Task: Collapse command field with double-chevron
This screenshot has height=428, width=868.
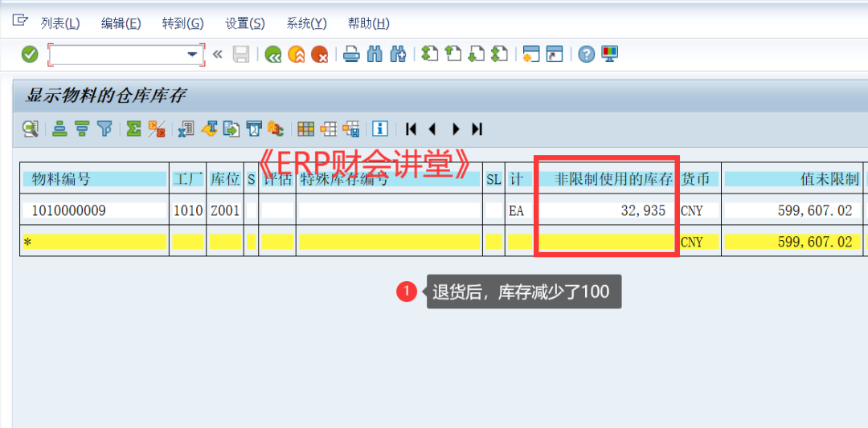Action: (x=217, y=55)
